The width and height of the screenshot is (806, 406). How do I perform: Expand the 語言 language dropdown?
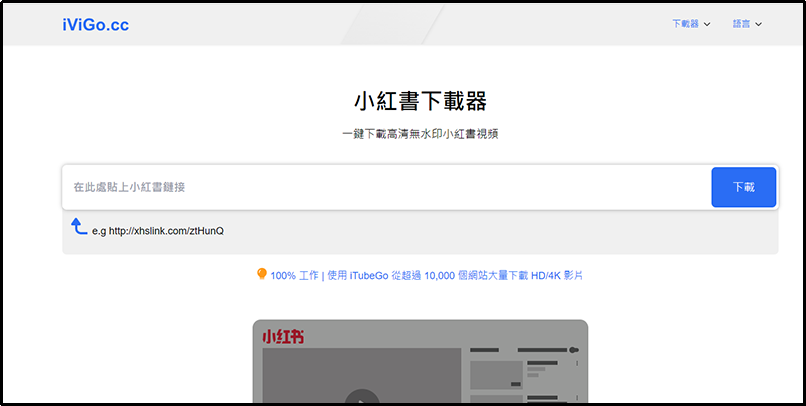pyautogui.click(x=747, y=24)
